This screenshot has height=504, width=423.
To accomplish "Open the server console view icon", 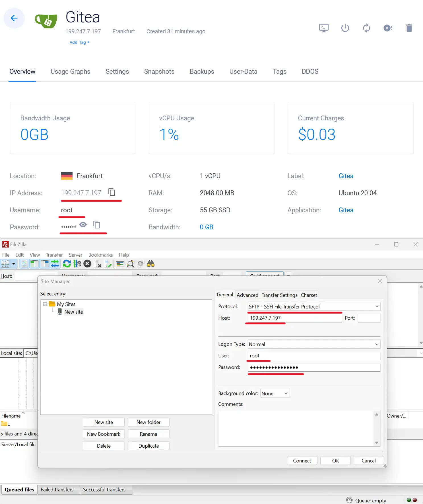I will 324,28.
